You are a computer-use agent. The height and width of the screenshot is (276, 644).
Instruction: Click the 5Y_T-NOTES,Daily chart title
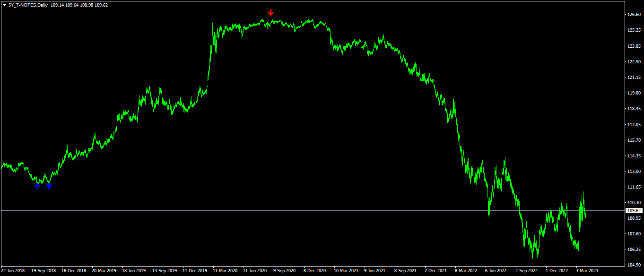click(x=28, y=5)
